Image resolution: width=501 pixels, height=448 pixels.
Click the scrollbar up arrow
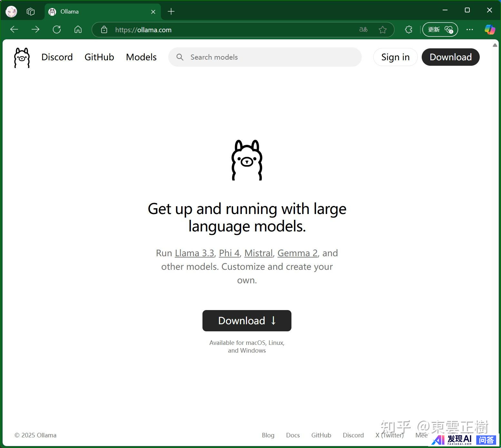click(495, 45)
